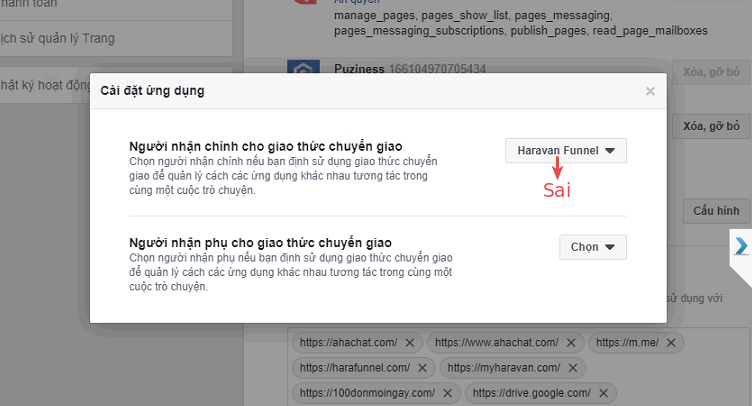Image resolution: width=752 pixels, height=406 pixels.
Task: Click Cấu hình button behind the dialog
Action: tap(717, 211)
